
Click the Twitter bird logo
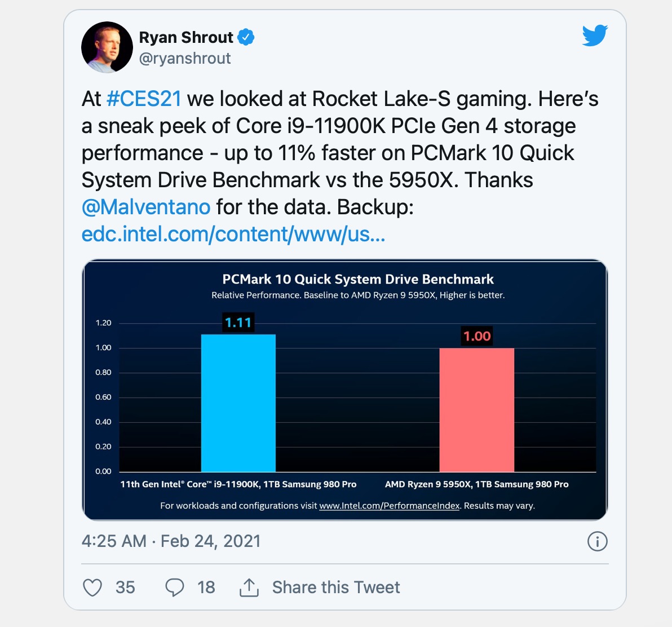click(x=595, y=35)
